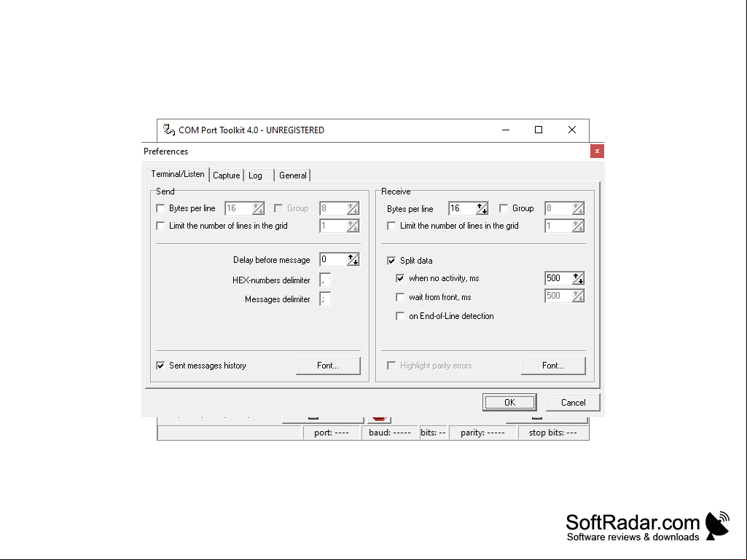Click the Cancel button

pos(573,403)
